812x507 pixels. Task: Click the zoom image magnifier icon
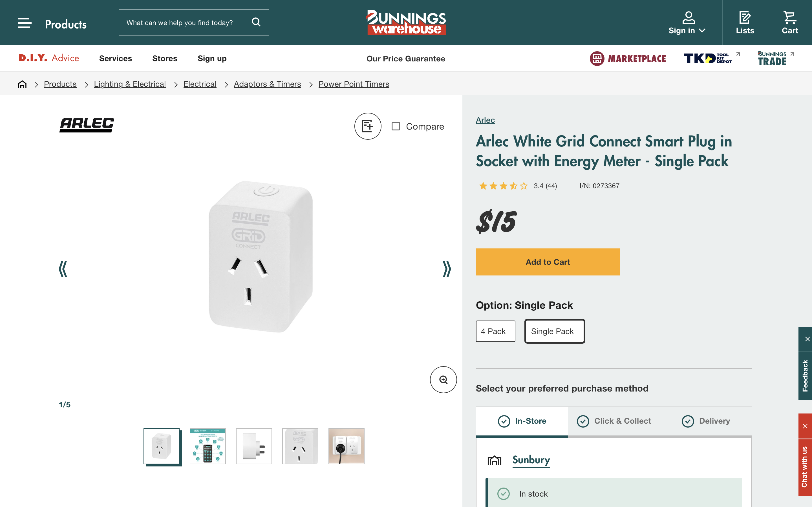(x=443, y=380)
